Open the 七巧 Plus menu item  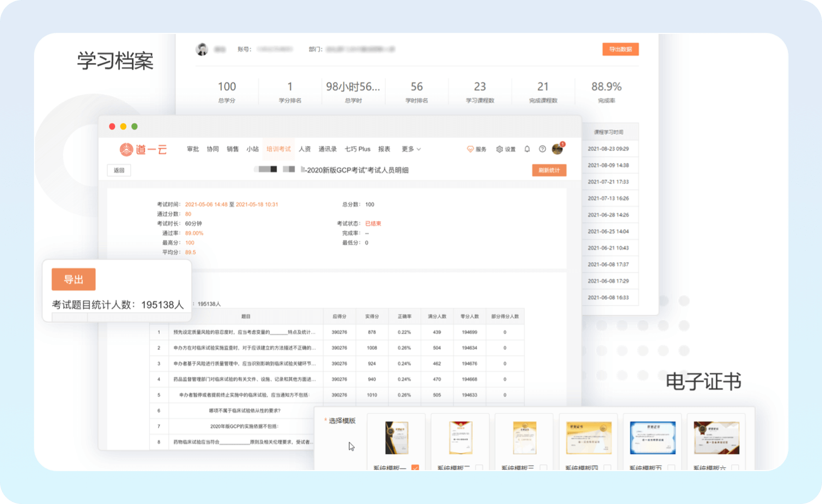click(357, 149)
